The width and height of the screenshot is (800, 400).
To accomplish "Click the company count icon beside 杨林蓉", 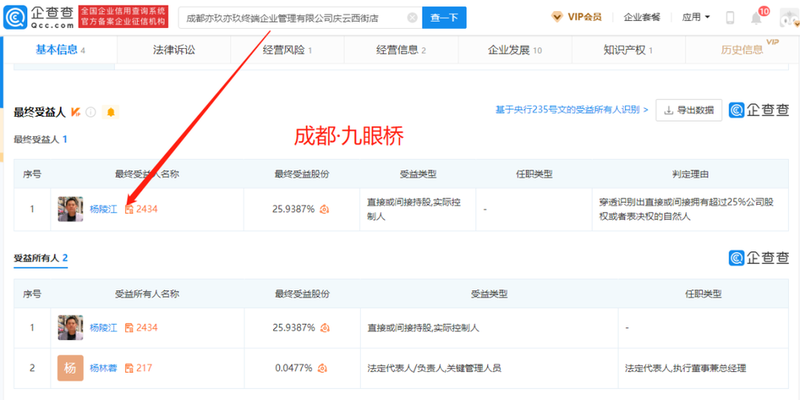I will pos(129,369).
